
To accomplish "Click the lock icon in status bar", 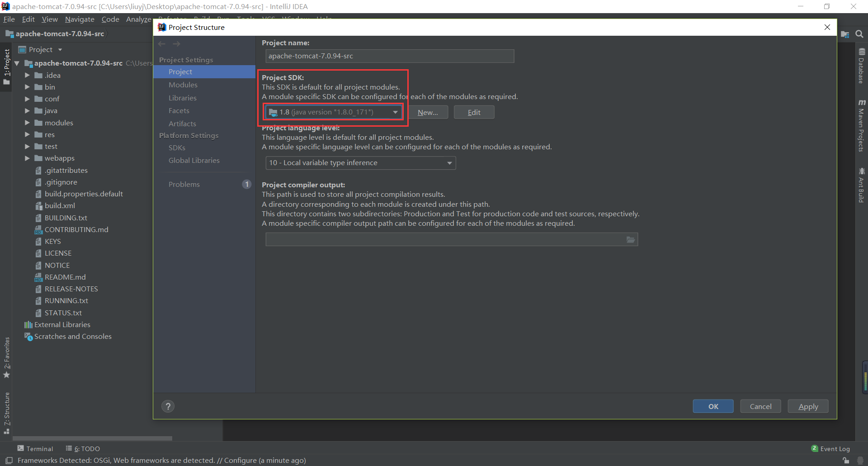I will click(845, 461).
